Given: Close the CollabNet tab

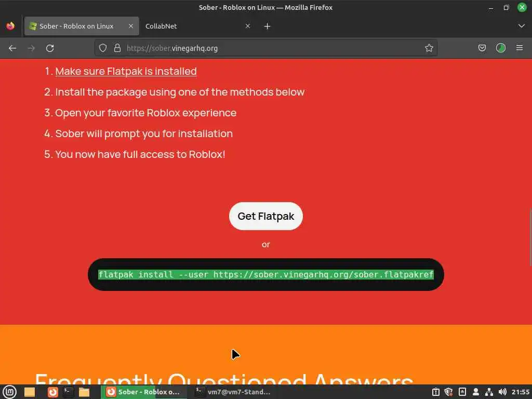Looking at the screenshot, I should pos(248,26).
